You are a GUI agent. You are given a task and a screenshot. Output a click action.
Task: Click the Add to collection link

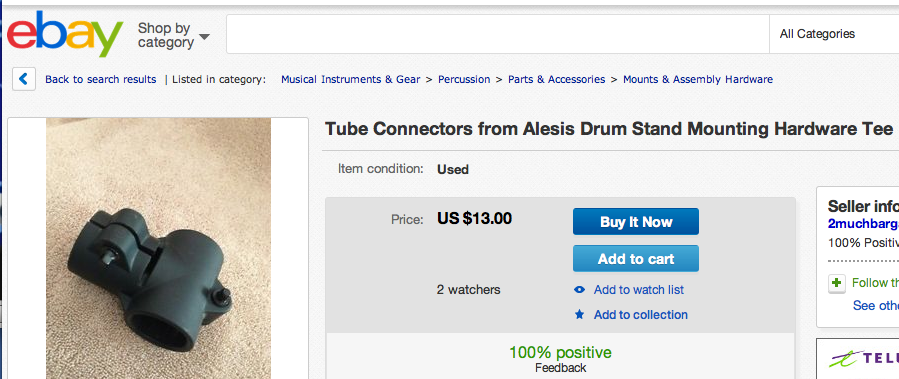640,315
